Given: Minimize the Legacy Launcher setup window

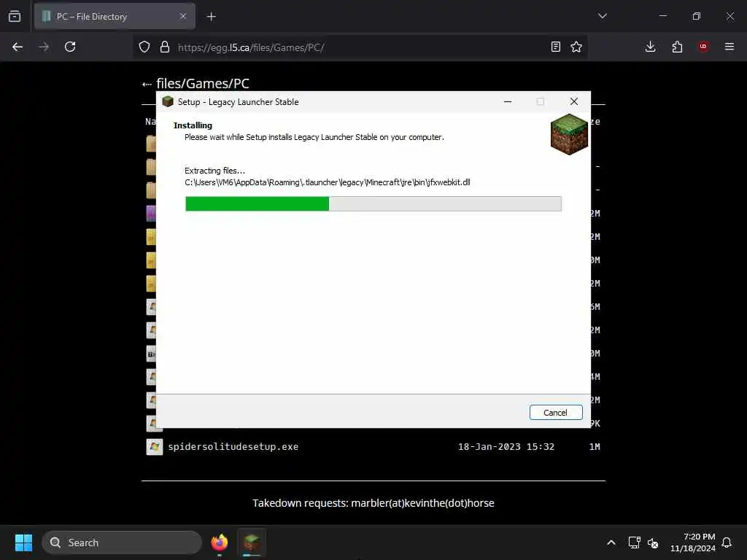Looking at the screenshot, I should click(508, 101).
